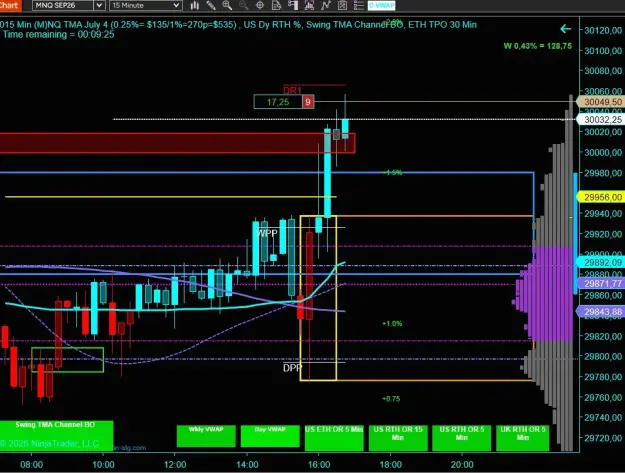This screenshot has height=473, width=625.
Task: Open the indicators icon
Action: click(309, 5)
